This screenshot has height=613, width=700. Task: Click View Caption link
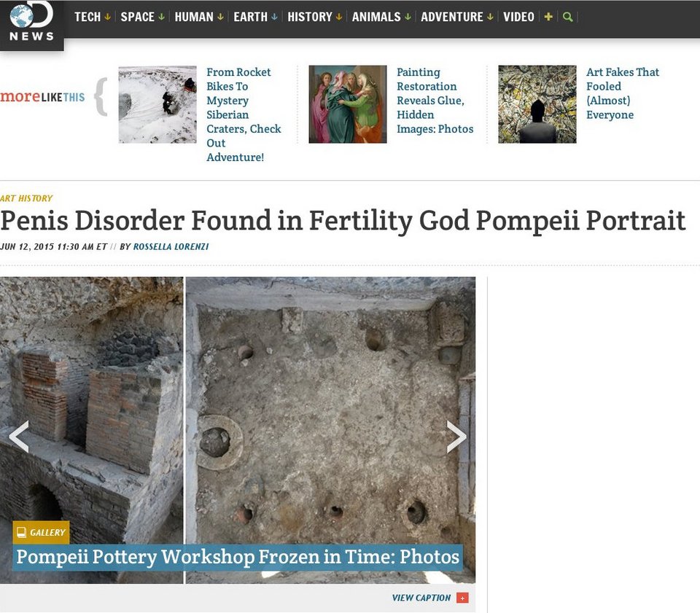[421, 598]
